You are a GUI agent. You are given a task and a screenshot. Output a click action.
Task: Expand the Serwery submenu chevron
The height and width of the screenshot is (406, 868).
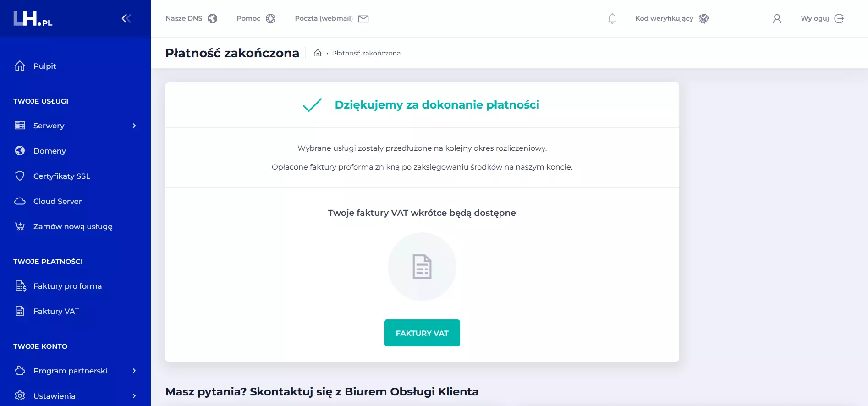[134, 126]
